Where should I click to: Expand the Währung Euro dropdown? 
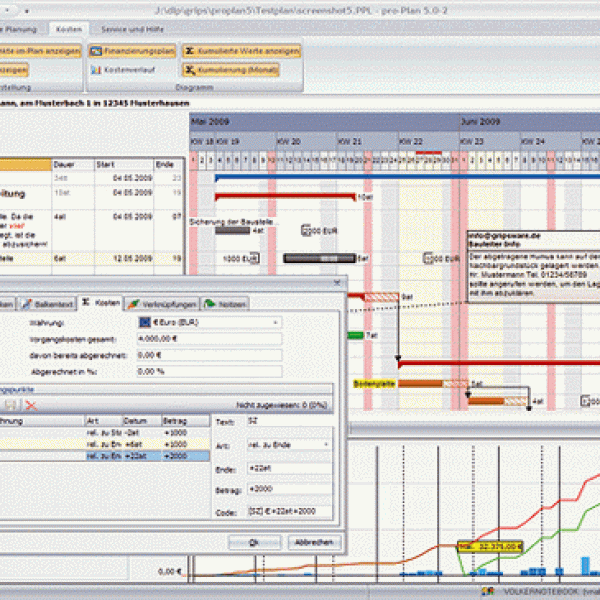point(274,323)
